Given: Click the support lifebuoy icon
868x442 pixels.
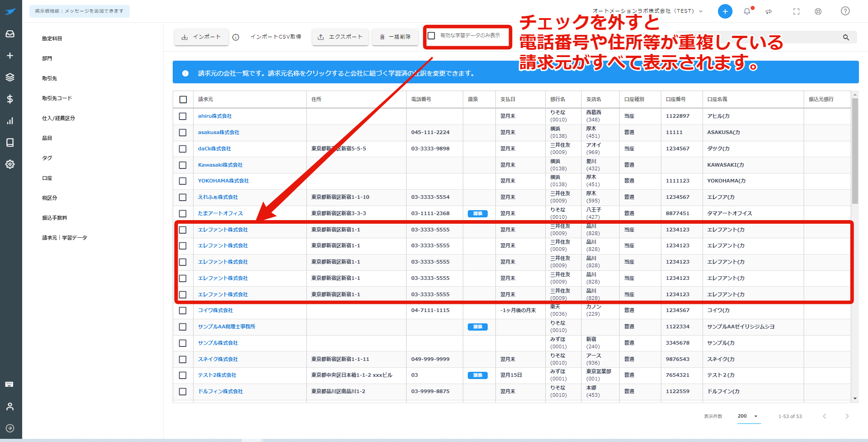Looking at the screenshot, I should pos(818,11).
